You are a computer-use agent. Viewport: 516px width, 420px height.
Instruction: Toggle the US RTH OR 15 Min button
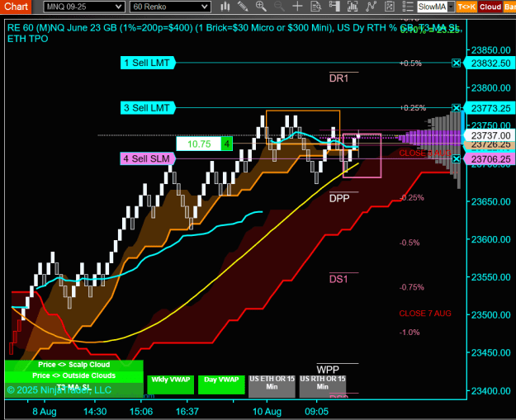coord(323,386)
